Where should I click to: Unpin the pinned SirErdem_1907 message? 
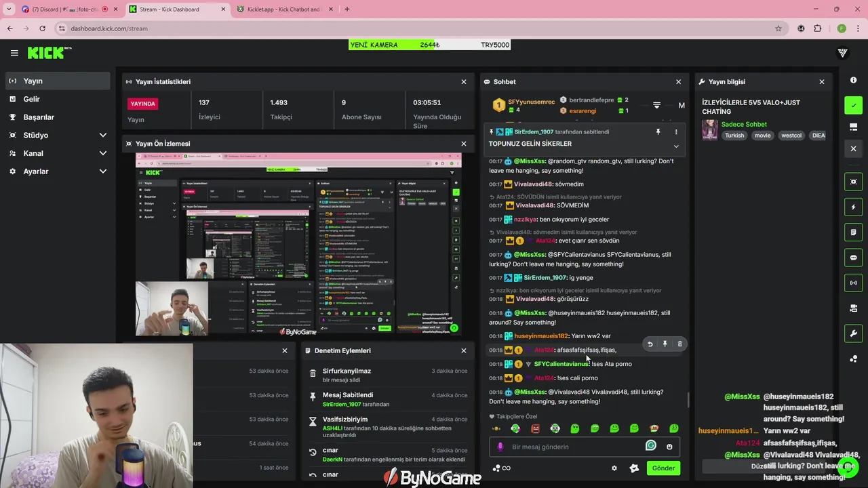tap(658, 131)
